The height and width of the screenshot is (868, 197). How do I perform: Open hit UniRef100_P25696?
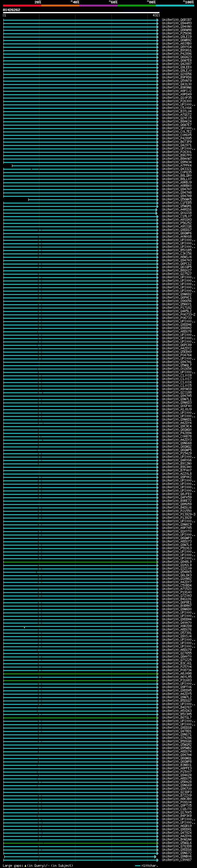tap(176, 33)
